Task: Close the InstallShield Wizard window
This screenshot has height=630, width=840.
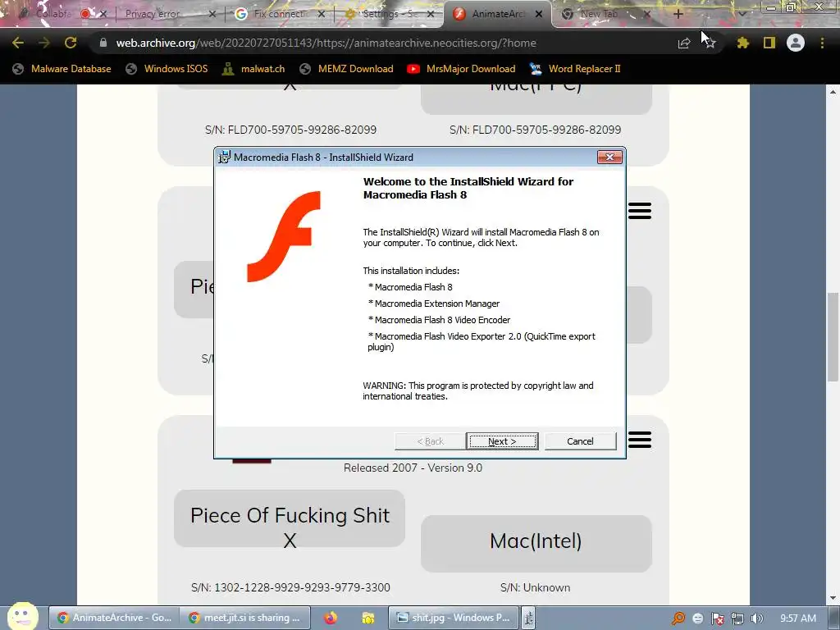Action: (x=609, y=157)
